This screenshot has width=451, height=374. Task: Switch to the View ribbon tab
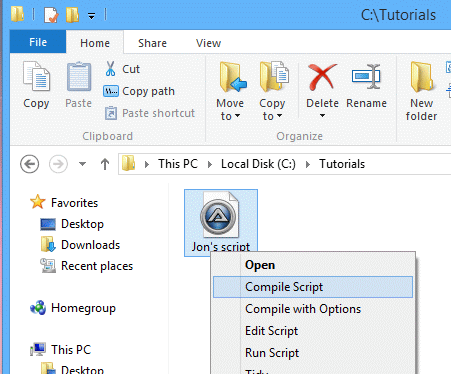pos(208,43)
